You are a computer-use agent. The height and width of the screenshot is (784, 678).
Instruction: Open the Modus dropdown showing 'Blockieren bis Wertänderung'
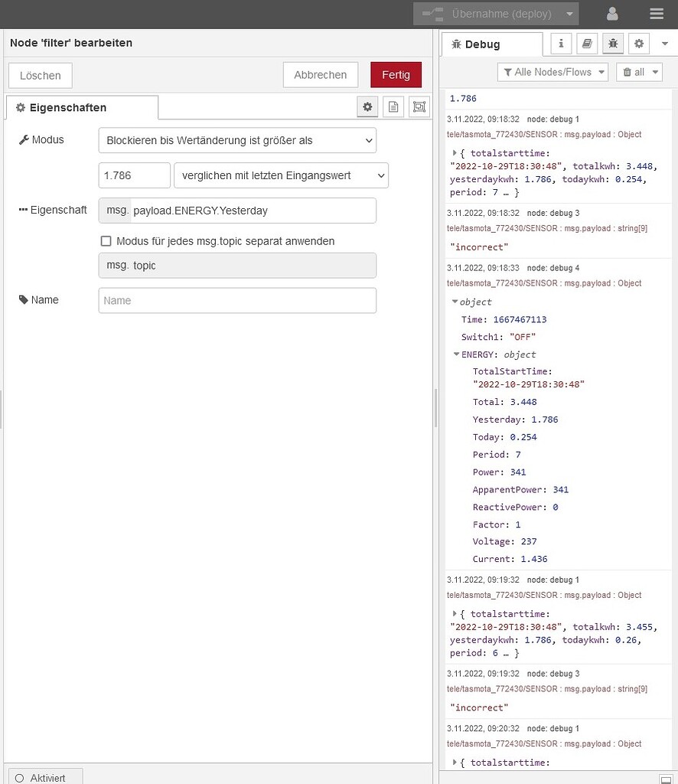coord(237,140)
